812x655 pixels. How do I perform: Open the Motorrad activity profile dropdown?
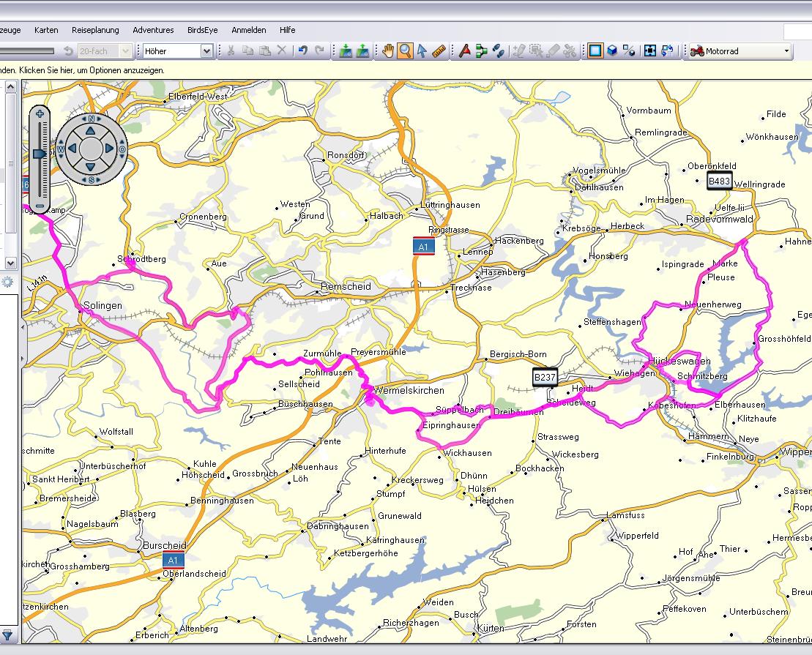coord(786,51)
